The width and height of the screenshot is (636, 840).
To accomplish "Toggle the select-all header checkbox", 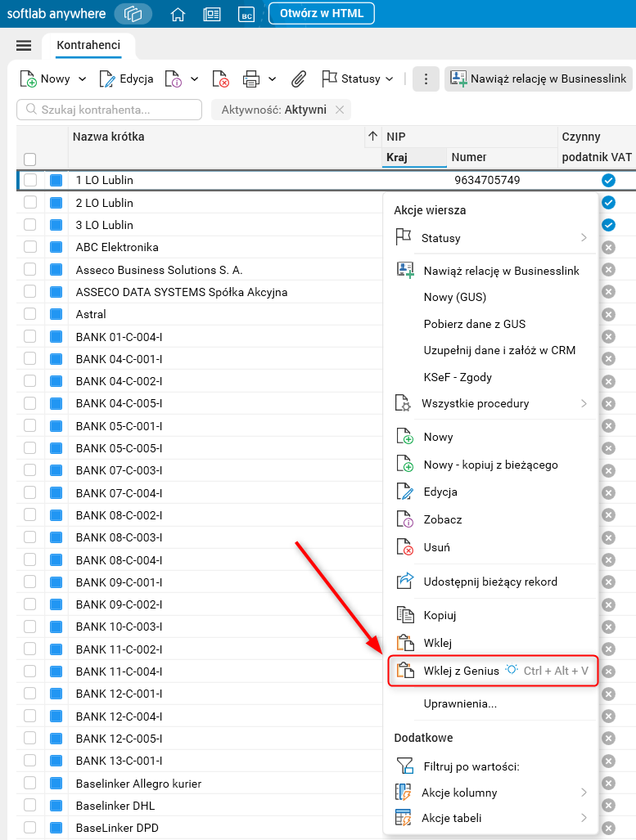I will [x=30, y=159].
